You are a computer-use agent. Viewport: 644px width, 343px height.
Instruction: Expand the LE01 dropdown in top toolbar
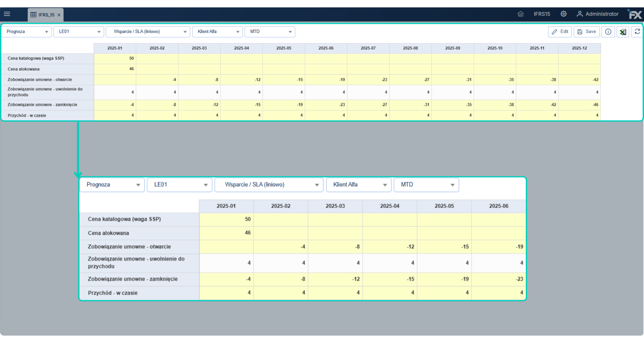tap(78, 32)
